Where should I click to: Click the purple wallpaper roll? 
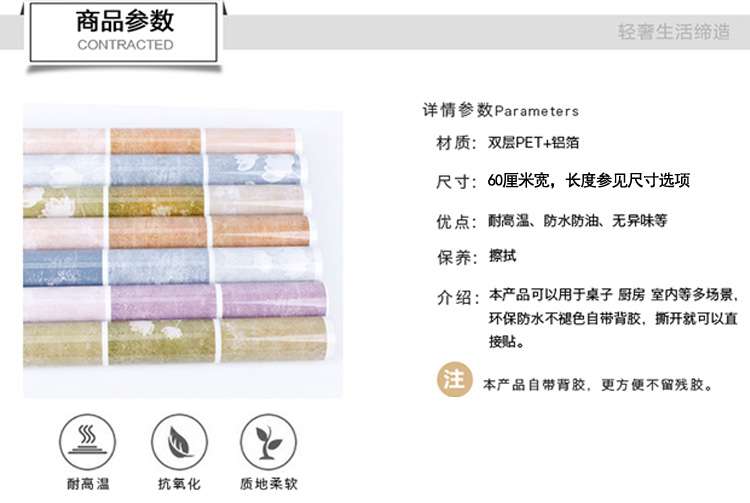(x=175, y=302)
